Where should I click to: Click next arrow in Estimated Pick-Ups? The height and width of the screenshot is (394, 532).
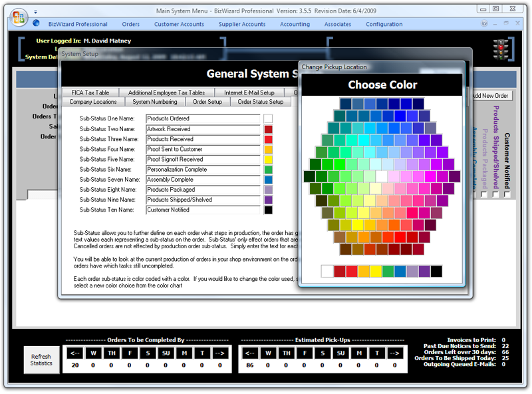(x=395, y=353)
